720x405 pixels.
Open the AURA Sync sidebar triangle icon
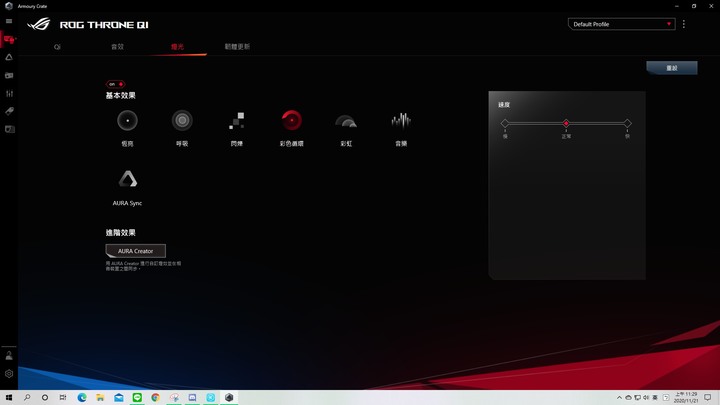[9, 57]
